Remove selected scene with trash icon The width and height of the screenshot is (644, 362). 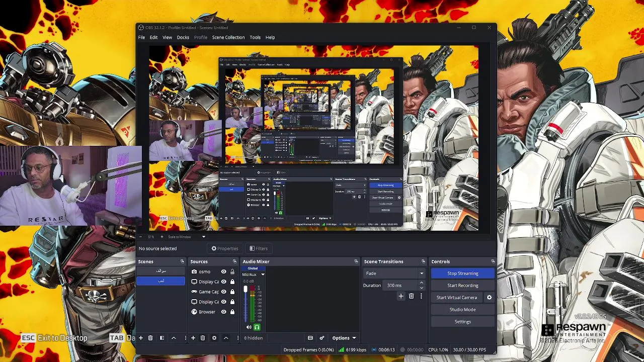pyautogui.click(x=150, y=338)
